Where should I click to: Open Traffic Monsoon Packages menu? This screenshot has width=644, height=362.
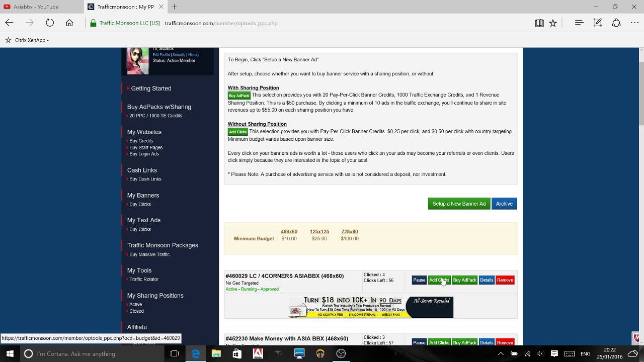[x=163, y=245]
